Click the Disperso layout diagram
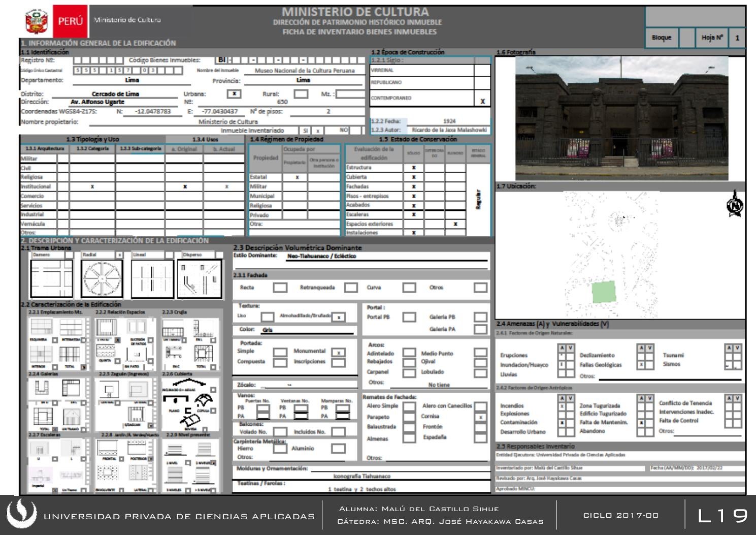The image size is (756, 535). pos(200,279)
